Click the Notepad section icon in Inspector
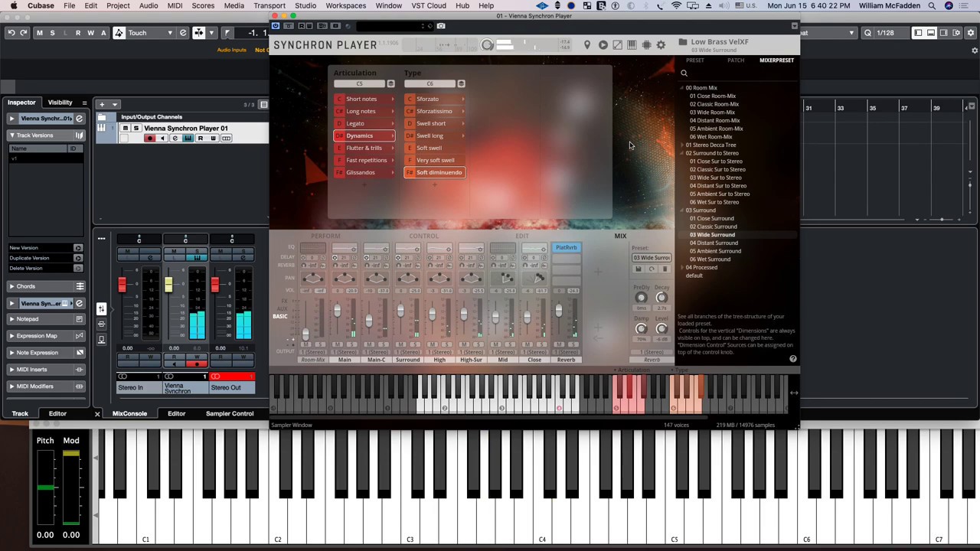 (80, 319)
